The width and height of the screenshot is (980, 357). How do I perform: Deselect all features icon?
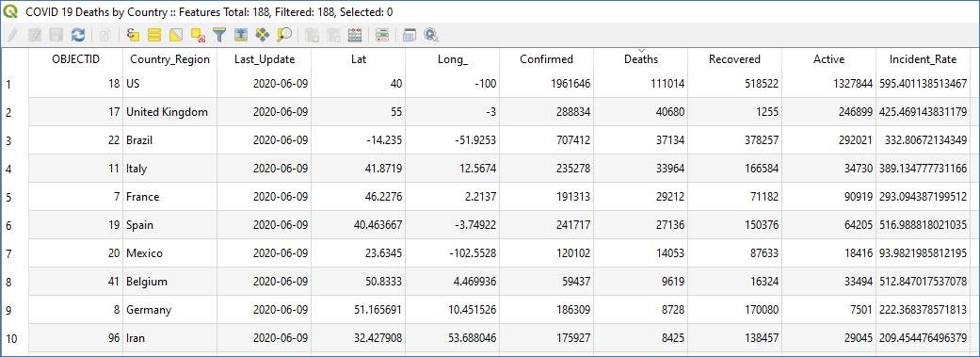(x=198, y=35)
